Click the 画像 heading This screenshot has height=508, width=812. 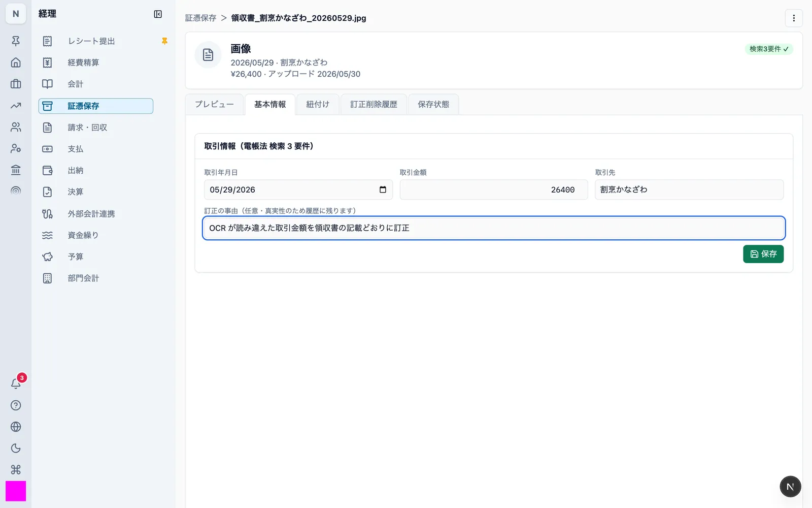pos(241,49)
